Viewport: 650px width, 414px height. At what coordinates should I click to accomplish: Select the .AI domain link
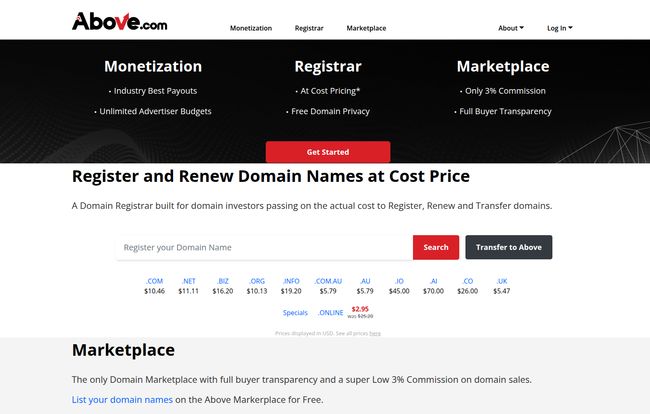[x=433, y=281]
